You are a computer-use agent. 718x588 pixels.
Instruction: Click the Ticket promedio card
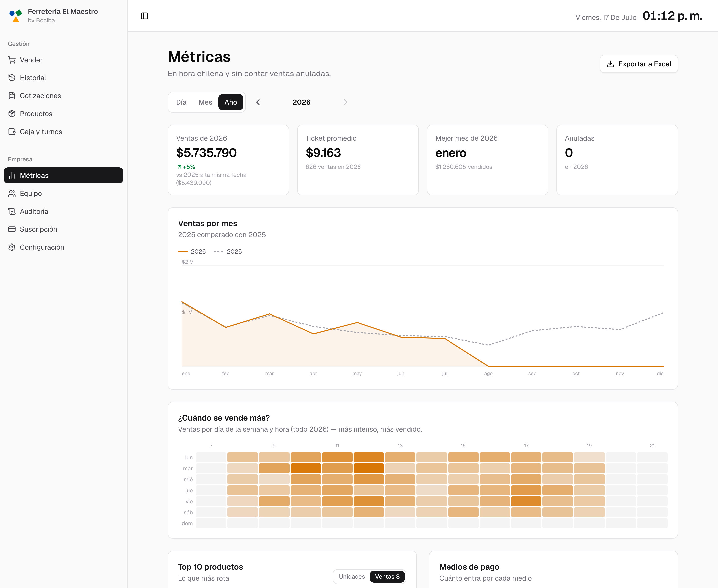358,160
